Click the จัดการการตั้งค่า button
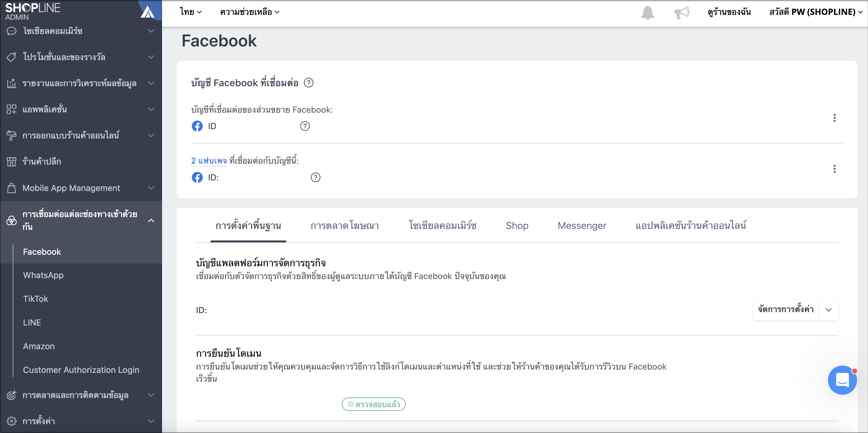868x433 pixels. (x=785, y=310)
